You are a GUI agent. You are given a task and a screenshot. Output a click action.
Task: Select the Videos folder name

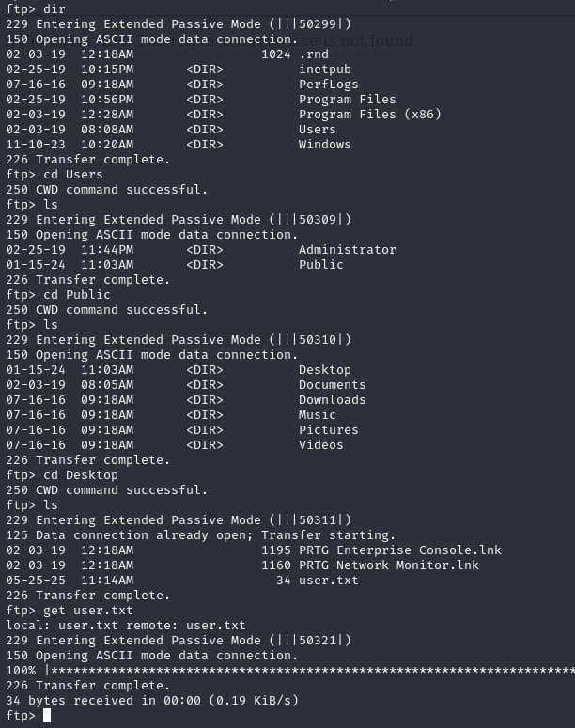tap(320, 445)
